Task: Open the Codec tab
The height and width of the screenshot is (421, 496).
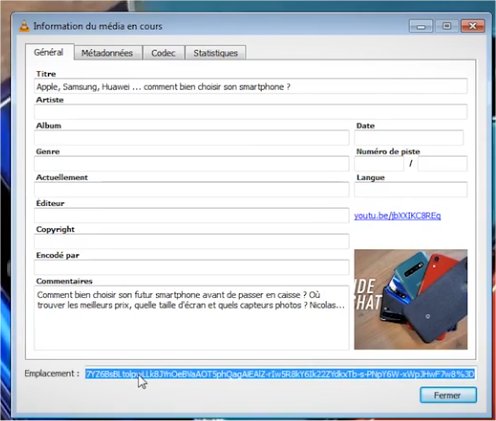Action: (x=163, y=53)
